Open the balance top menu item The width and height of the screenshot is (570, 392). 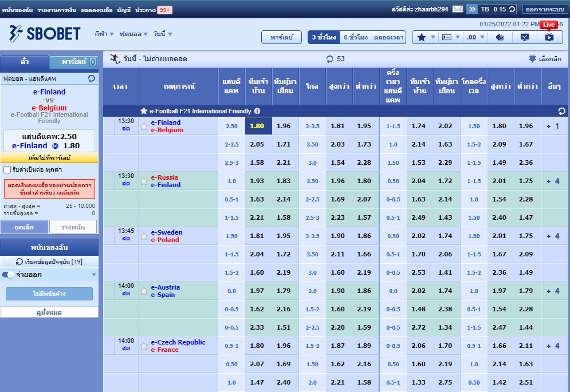pos(96,10)
